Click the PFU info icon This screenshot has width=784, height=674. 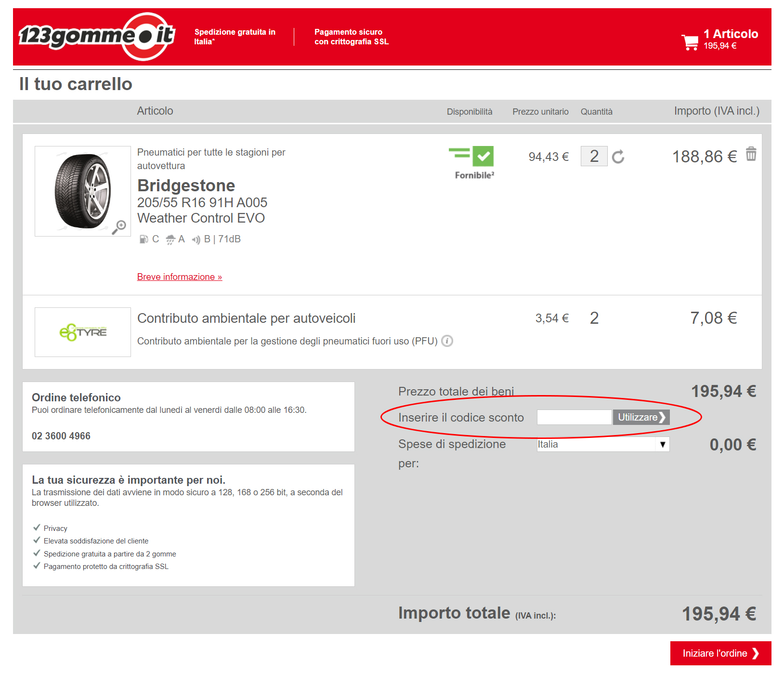click(x=447, y=341)
